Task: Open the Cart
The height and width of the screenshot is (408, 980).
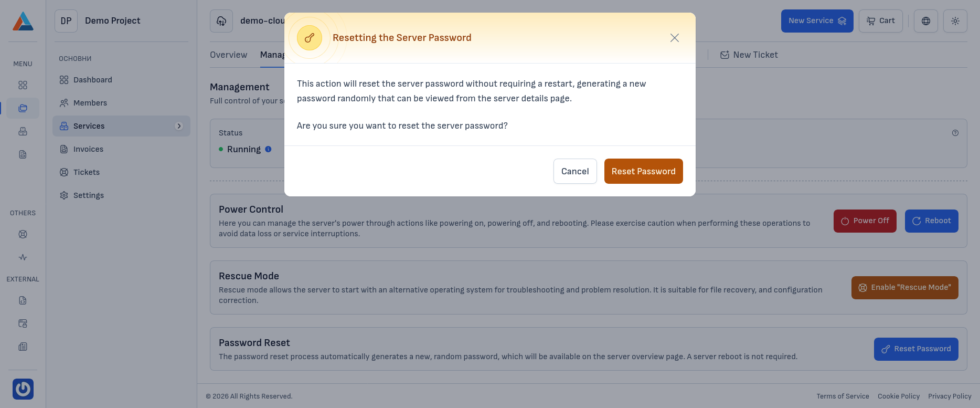Action: coord(881,21)
